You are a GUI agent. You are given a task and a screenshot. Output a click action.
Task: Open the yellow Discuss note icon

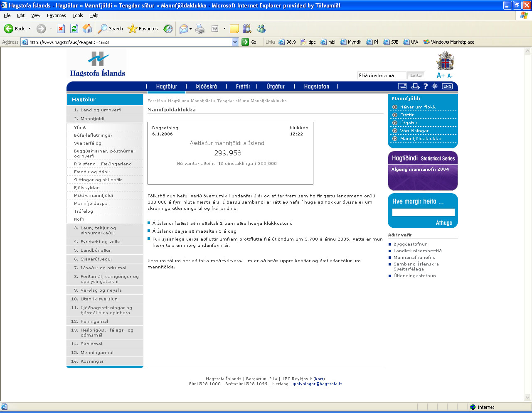click(234, 29)
